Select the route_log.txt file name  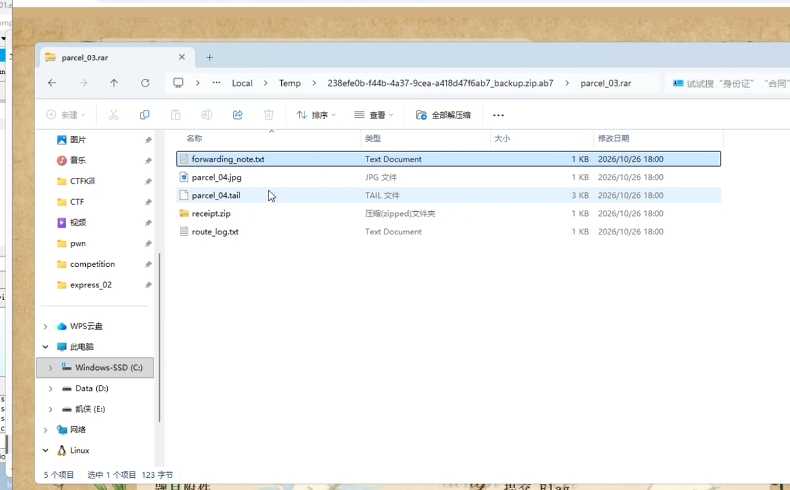click(215, 232)
